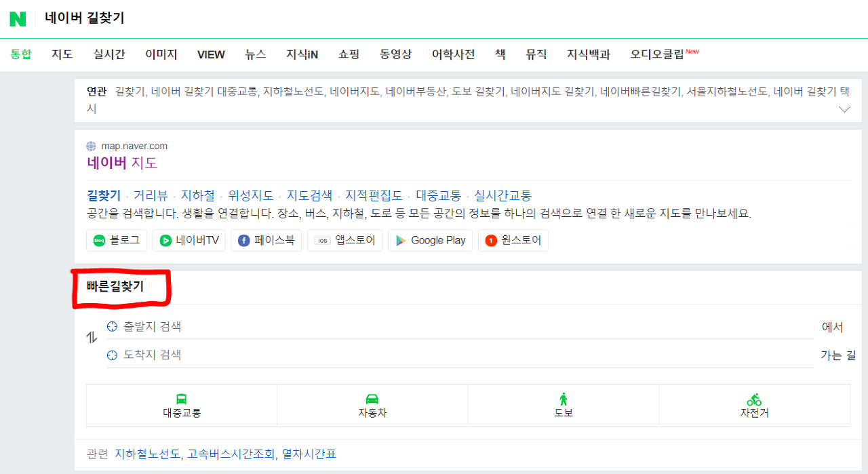Viewport: 868px width, 474px height.
Task: Open related link 고속버스시간조회
Action: click(x=231, y=454)
